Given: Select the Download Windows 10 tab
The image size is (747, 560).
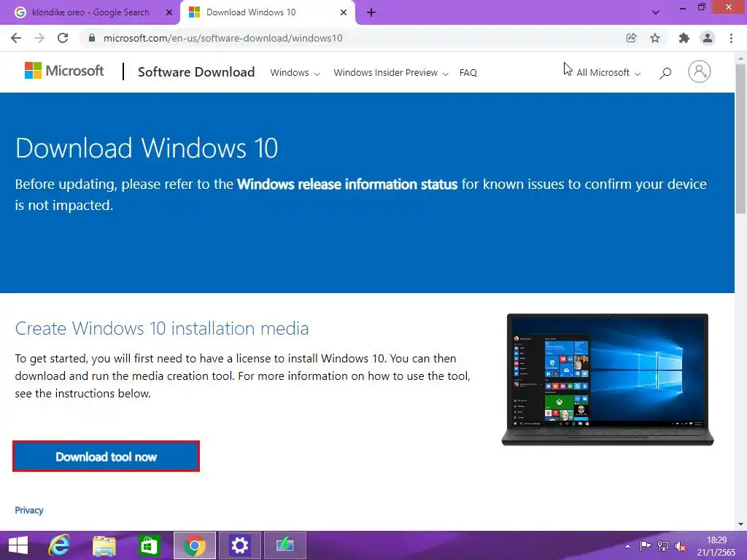Looking at the screenshot, I should pyautogui.click(x=268, y=12).
